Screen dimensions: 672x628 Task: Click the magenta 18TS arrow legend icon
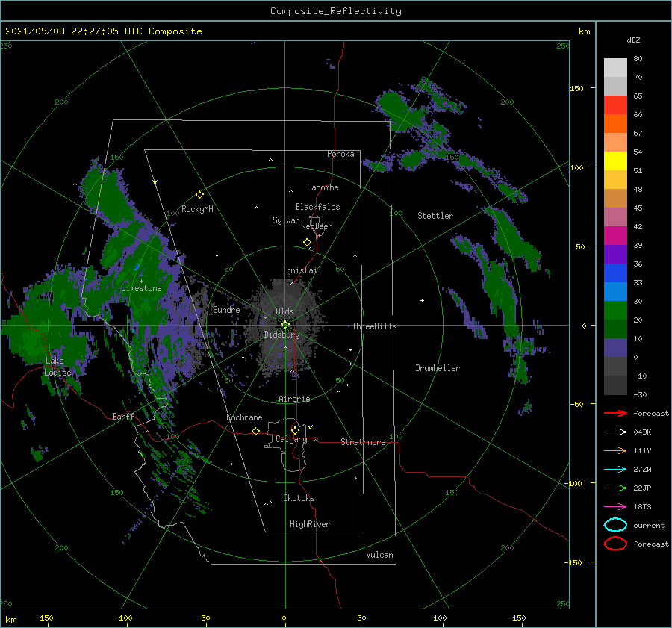click(x=615, y=506)
